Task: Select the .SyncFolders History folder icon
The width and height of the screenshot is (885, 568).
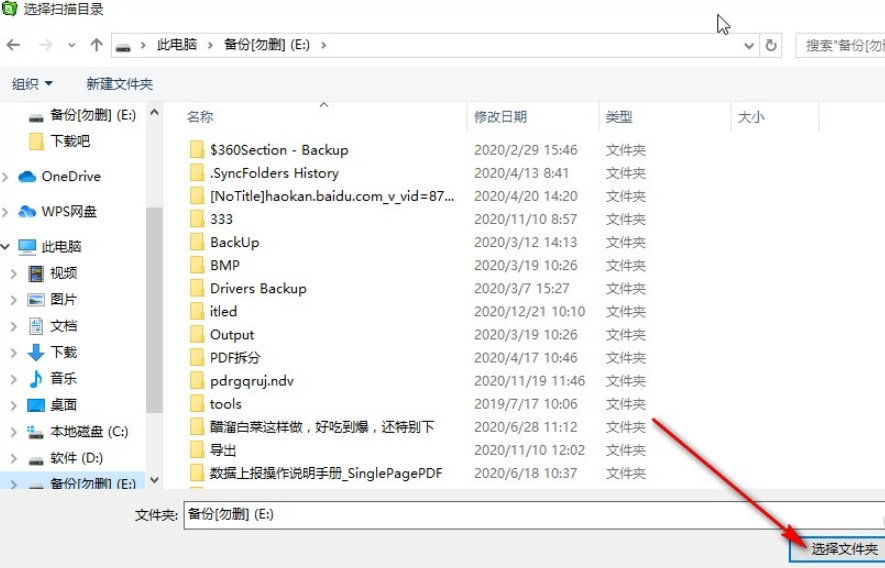Action: [x=197, y=173]
